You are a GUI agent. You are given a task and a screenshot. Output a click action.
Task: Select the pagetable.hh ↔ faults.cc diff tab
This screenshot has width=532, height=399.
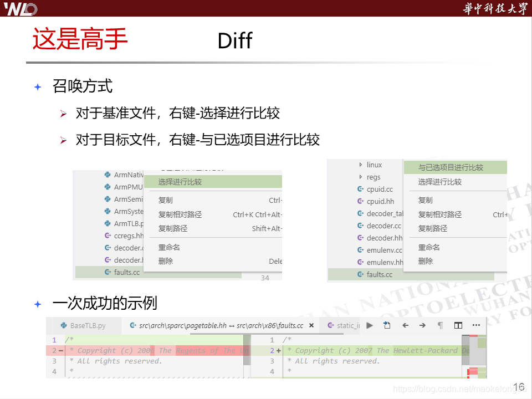point(221,326)
